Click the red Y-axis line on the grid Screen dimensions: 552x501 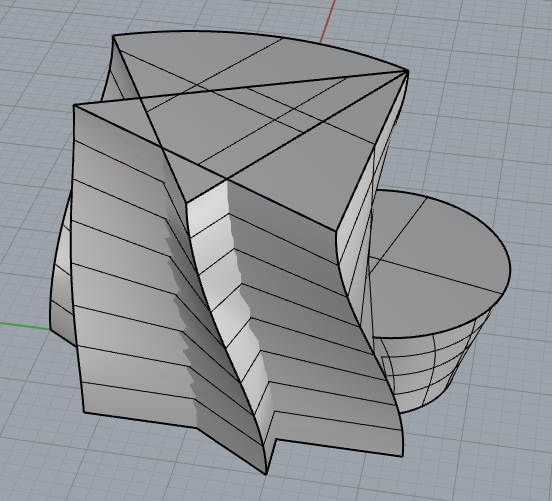click(x=328, y=21)
